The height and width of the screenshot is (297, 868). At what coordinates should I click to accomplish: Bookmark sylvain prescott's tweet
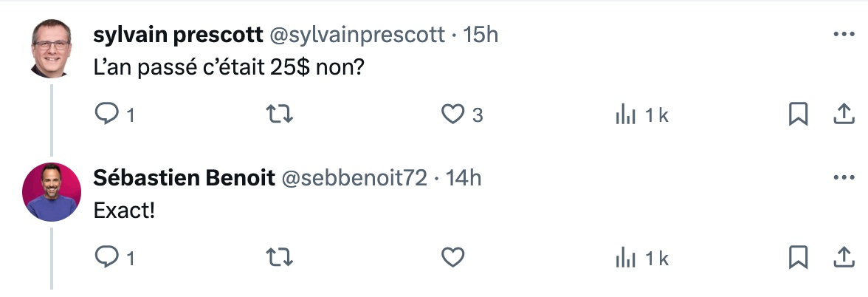click(x=798, y=114)
